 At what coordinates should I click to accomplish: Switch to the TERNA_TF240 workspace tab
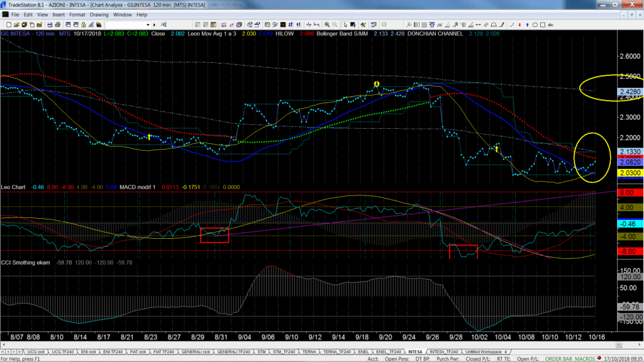coord(336,352)
